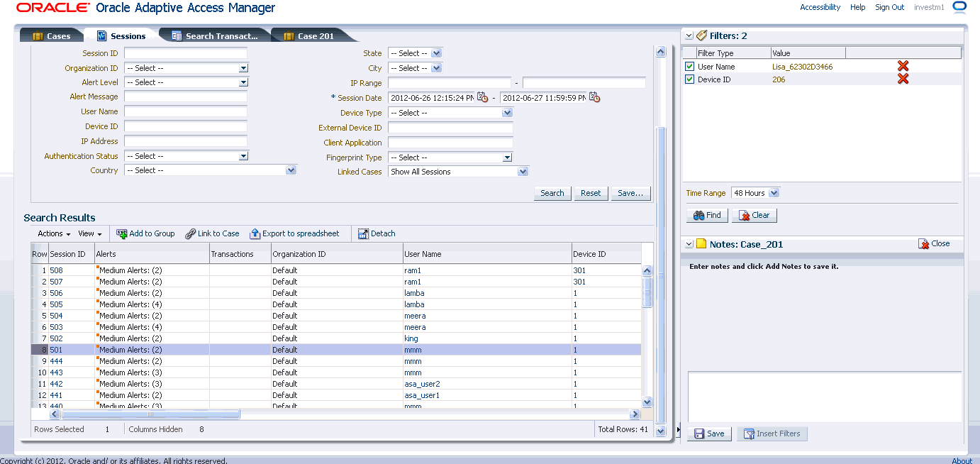Click the Search button
The height and width of the screenshot is (464, 980).
pyautogui.click(x=552, y=193)
